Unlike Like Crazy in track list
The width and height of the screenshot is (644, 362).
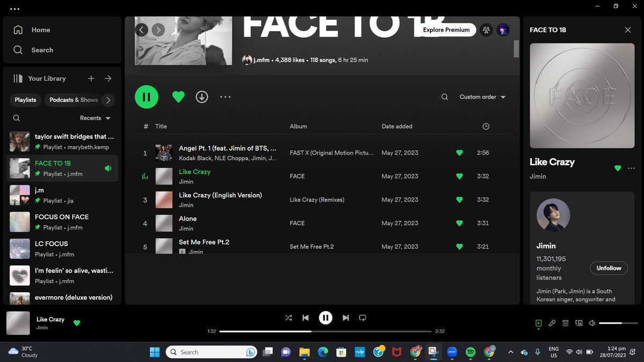459,176
